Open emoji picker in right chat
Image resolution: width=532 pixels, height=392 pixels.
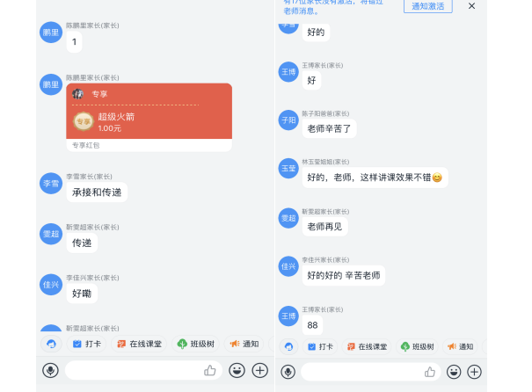click(x=454, y=372)
